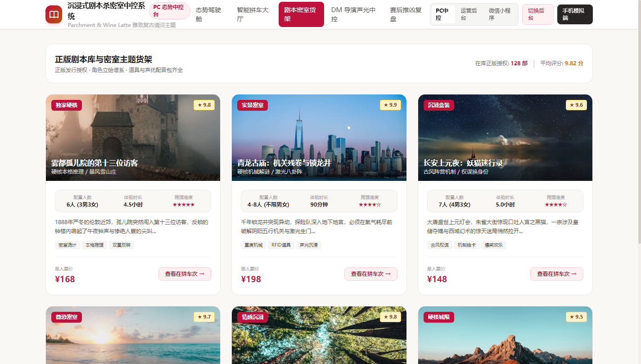Click the title 青龙古庙：机关残卷与锁龙井
This screenshot has height=364, width=641.
284,163
